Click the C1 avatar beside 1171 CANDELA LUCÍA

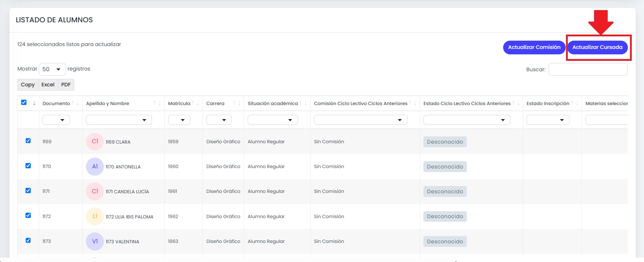coord(95,191)
